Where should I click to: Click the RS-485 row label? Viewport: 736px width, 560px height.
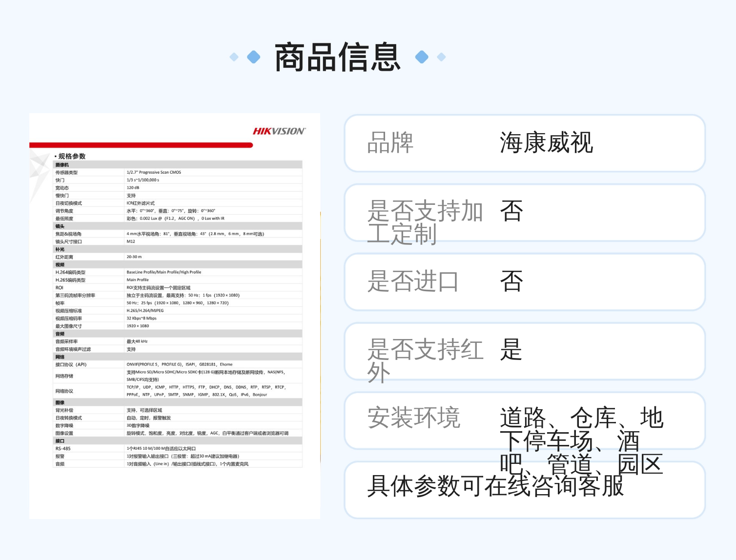pos(63,449)
